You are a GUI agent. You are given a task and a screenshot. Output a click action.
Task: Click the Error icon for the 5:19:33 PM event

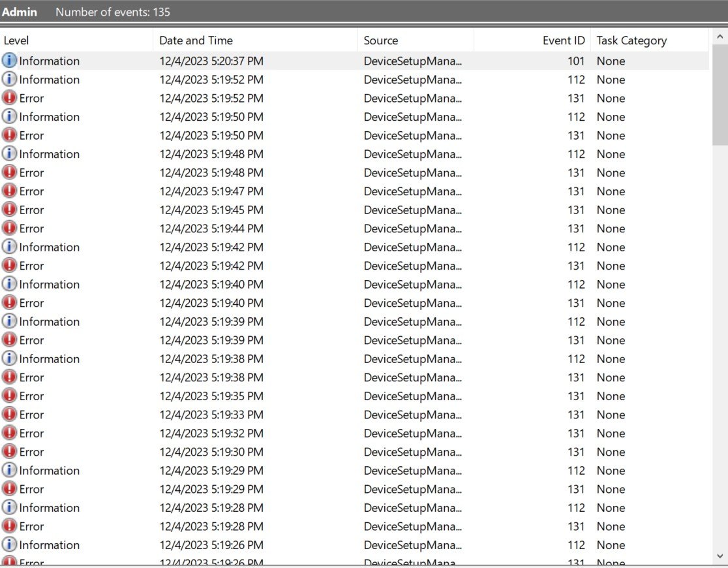point(9,414)
